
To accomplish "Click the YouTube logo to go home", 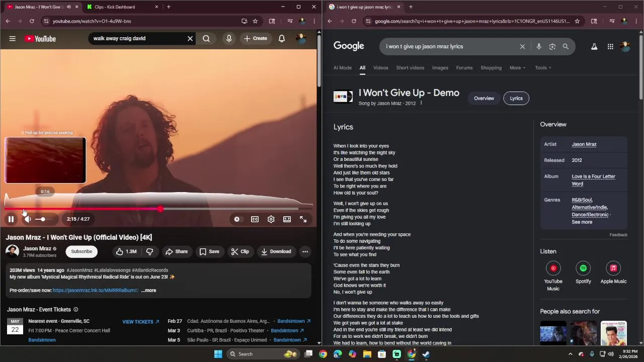I will (x=40, y=39).
